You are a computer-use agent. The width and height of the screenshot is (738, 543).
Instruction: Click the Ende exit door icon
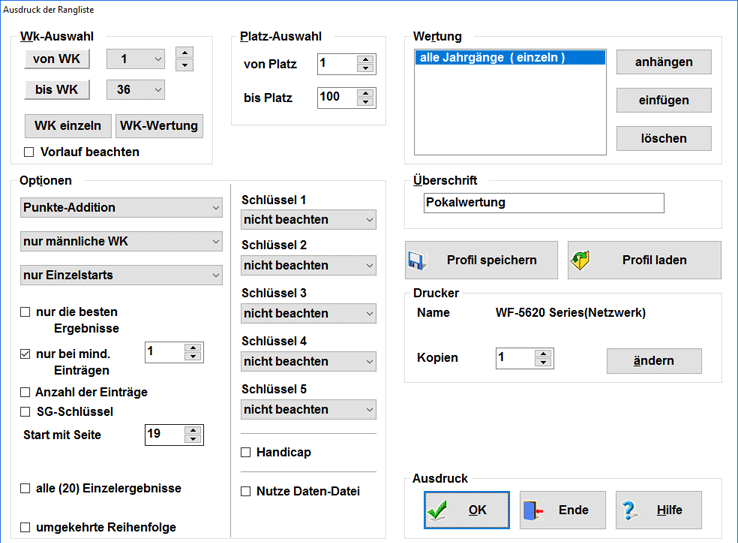532,510
